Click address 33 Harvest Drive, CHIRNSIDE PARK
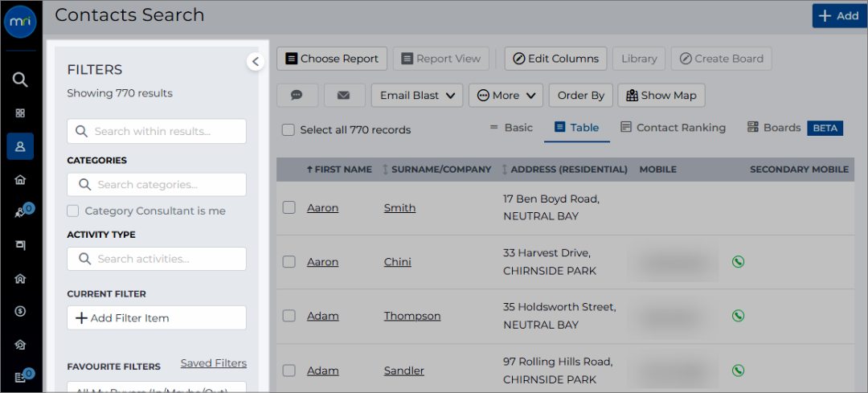This screenshot has height=393, width=868. [x=550, y=262]
